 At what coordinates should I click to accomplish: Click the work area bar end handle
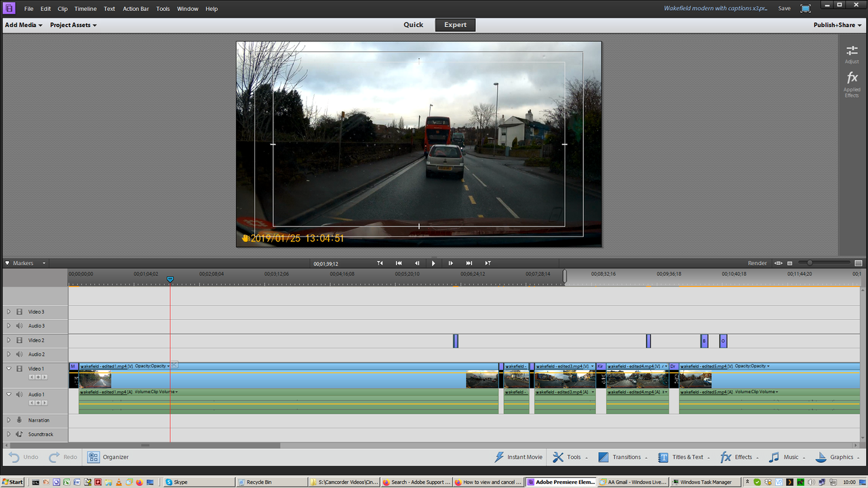click(x=565, y=275)
